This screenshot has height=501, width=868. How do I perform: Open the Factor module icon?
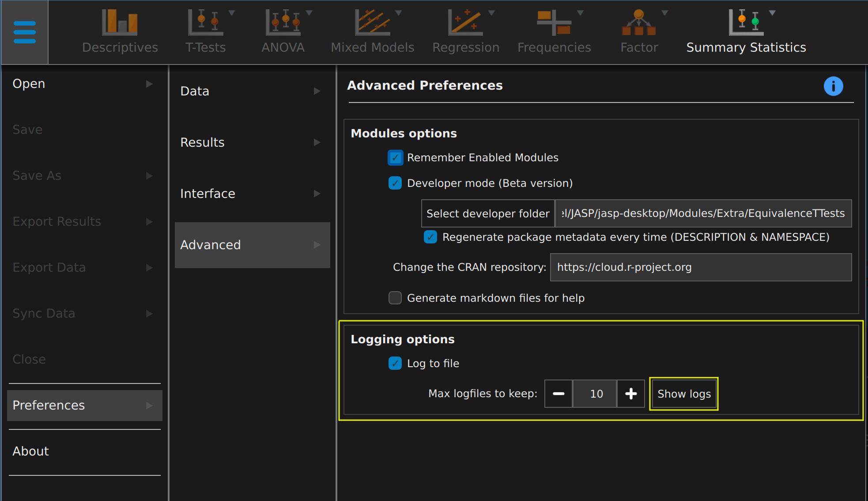639,23
